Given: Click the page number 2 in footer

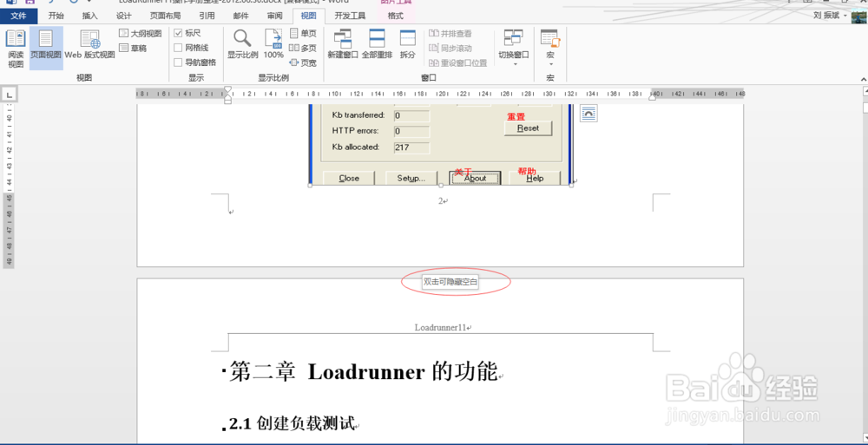Looking at the screenshot, I should tap(441, 201).
